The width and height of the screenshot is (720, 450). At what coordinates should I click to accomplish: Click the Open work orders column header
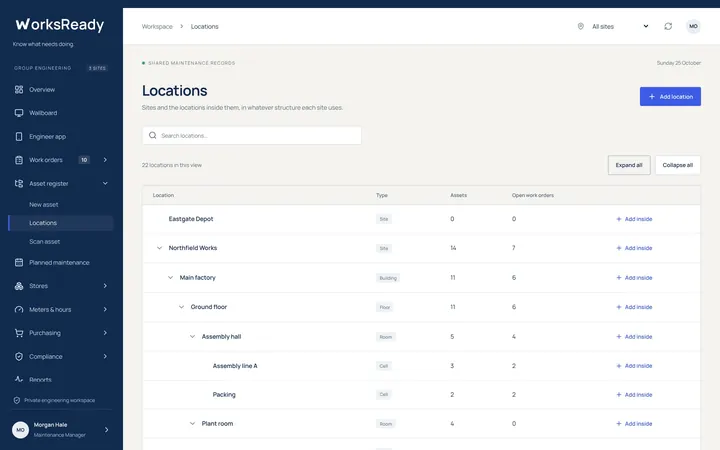[533, 195]
